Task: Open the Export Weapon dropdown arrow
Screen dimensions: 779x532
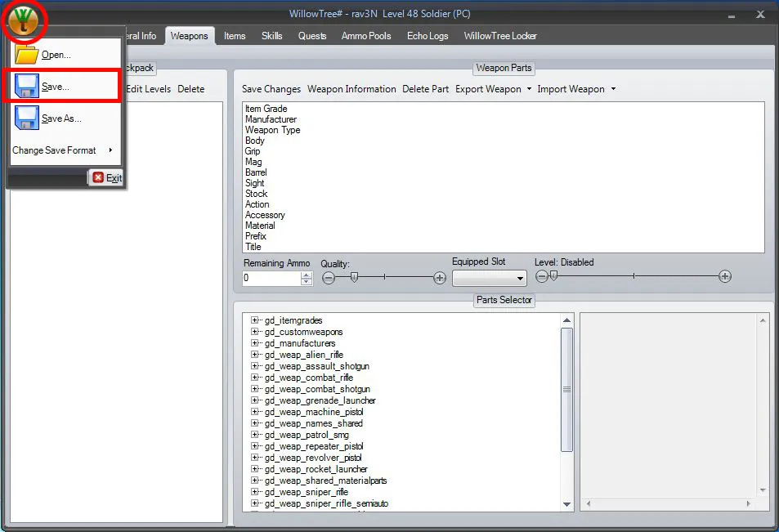Action: pyautogui.click(x=529, y=89)
